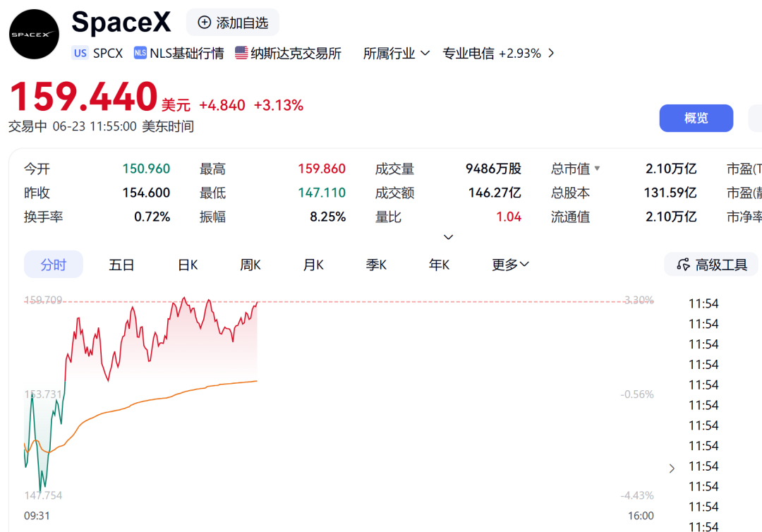
Task: Click the 3.30% chart axis label
Action: (639, 300)
